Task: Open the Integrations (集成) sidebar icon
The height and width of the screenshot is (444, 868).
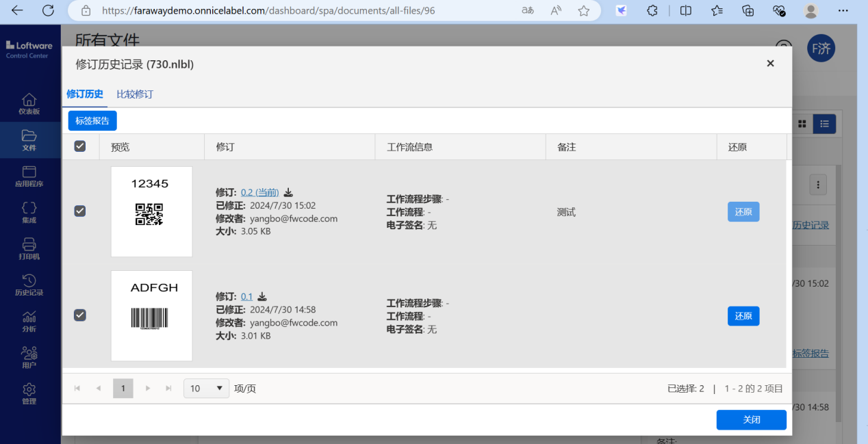Action: (x=29, y=213)
